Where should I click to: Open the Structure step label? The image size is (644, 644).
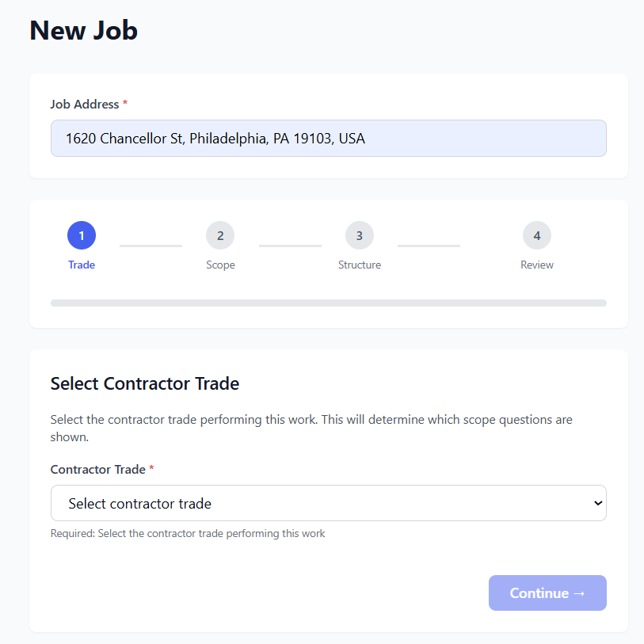click(x=360, y=265)
